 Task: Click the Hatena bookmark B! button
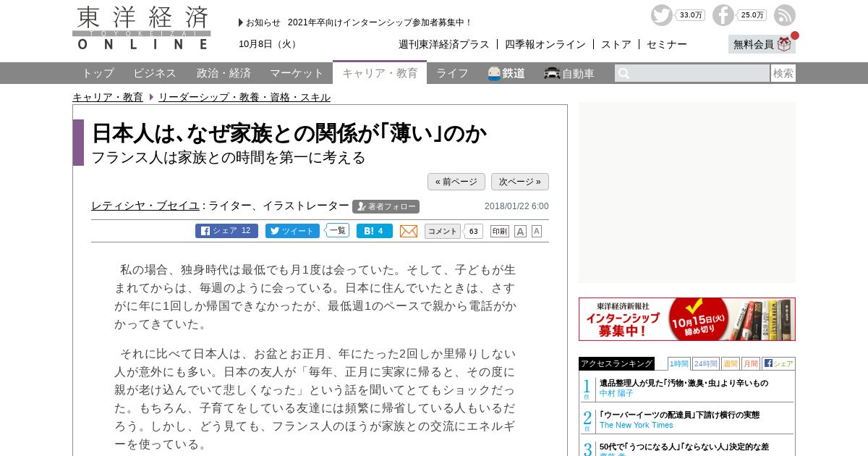point(375,231)
